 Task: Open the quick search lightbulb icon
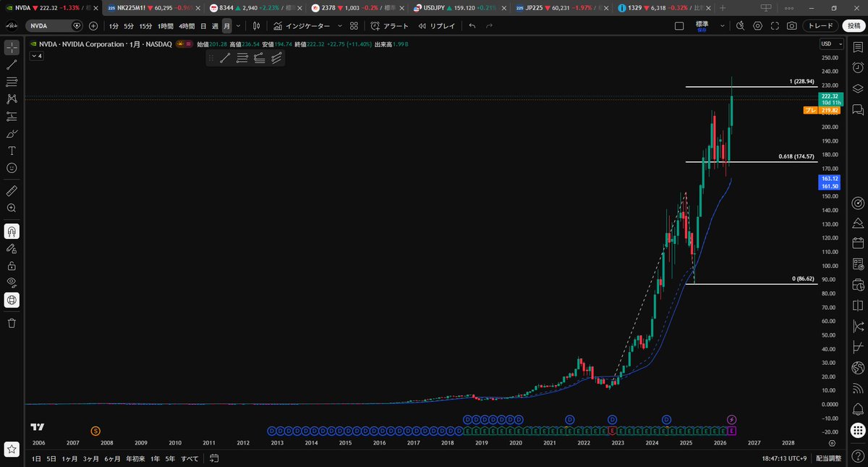(x=740, y=25)
